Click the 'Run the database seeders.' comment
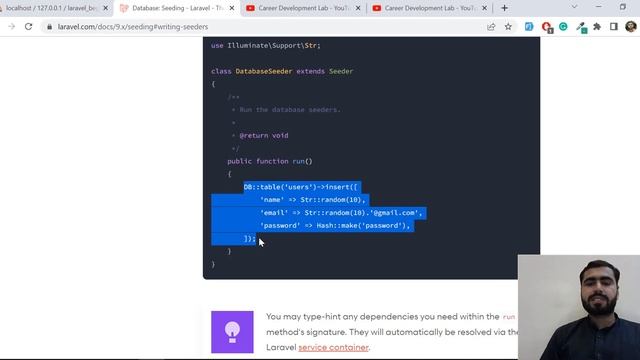This screenshot has height=360, width=640. [290, 110]
